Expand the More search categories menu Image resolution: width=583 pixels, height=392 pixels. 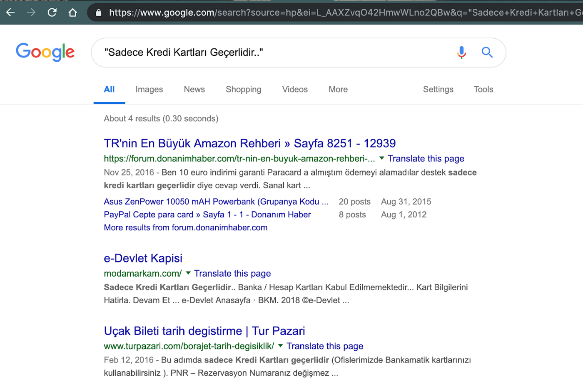pyautogui.click(x=338, y=89)
